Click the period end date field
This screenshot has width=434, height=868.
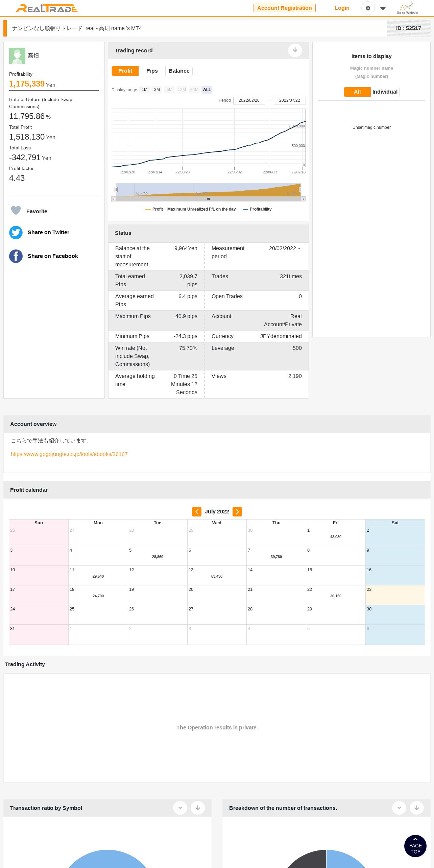(x=290, y=100)
